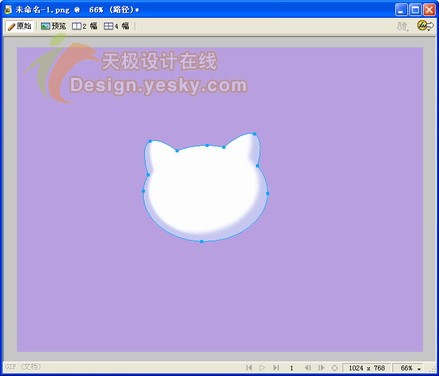The image size is (439, 376).
Task: Click the Quick Export icon in toolbar
Action: [426, 25]
